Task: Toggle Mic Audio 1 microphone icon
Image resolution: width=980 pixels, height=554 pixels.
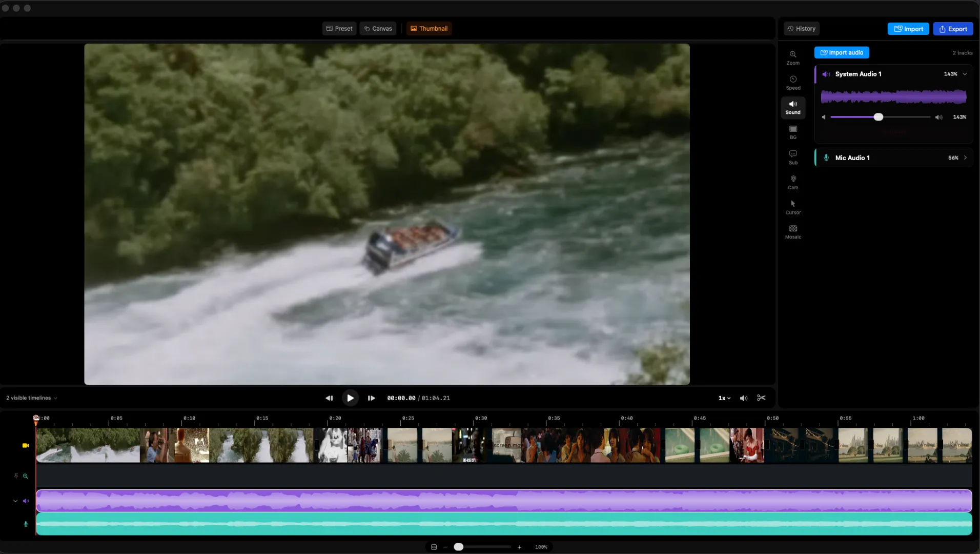Action: pos(826,158)
